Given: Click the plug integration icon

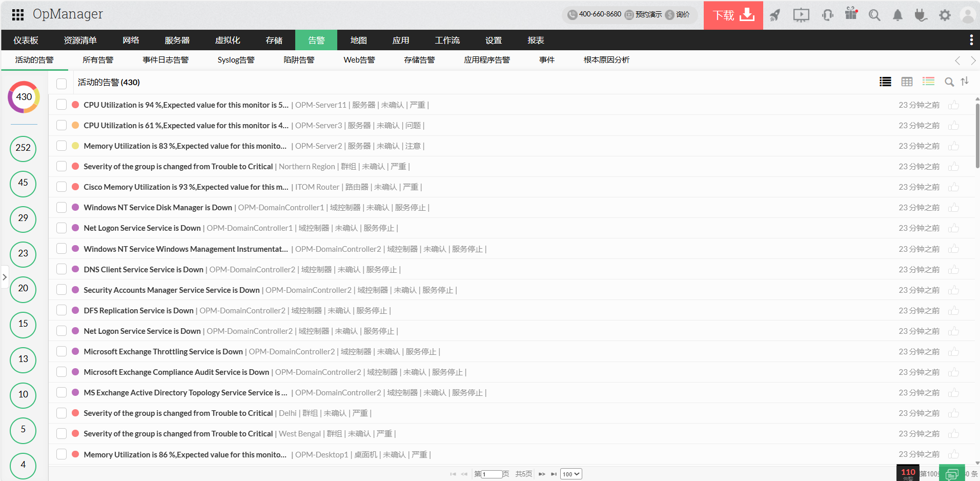Looking at the screenshot, I should coord(921,15).
